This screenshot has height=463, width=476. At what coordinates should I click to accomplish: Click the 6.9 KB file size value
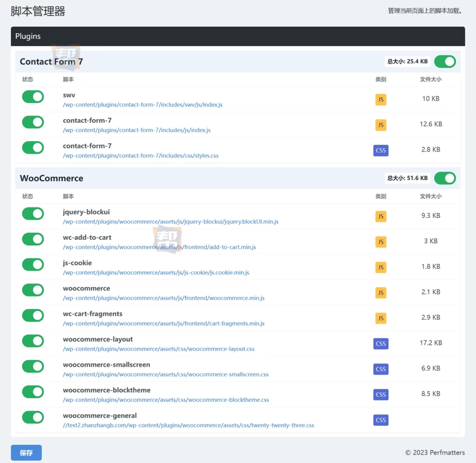pyautogui.click(x=431, y=369)
